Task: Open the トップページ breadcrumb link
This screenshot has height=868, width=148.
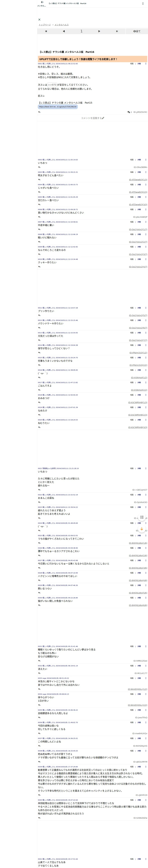Action: pyautogui.click(x=45, y=25)
